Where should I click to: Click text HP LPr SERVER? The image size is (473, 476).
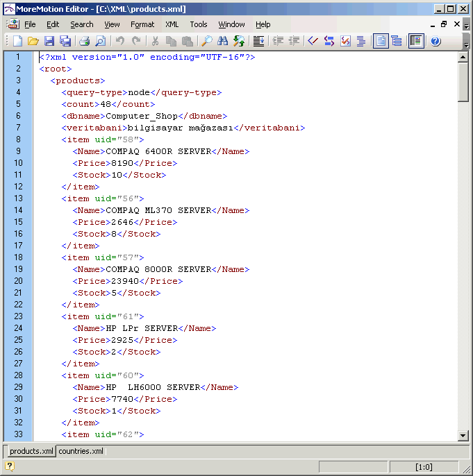click(x=142, y=328)
